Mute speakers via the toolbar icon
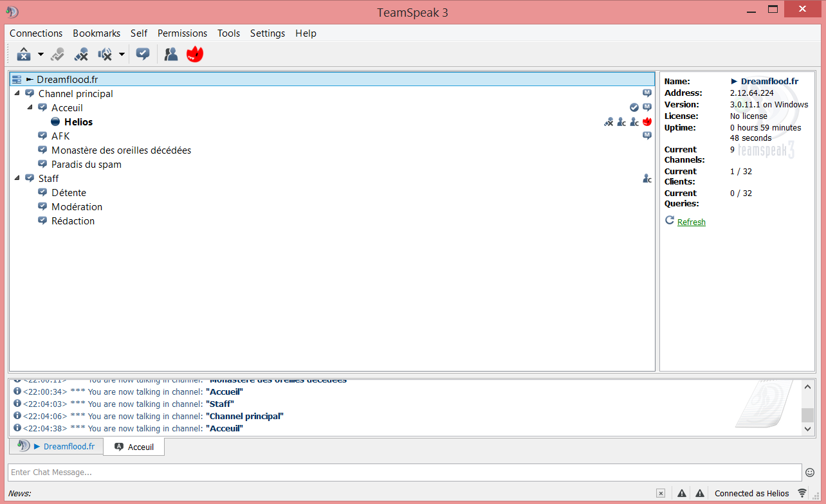Image resolution: width=826 pixels, height=504 pixels. tap(104, 55)
